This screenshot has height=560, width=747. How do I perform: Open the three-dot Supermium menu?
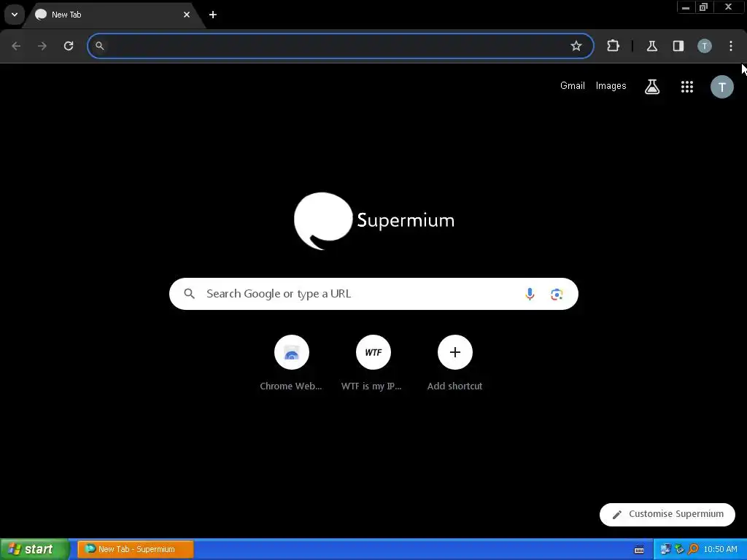click(731, 46)
